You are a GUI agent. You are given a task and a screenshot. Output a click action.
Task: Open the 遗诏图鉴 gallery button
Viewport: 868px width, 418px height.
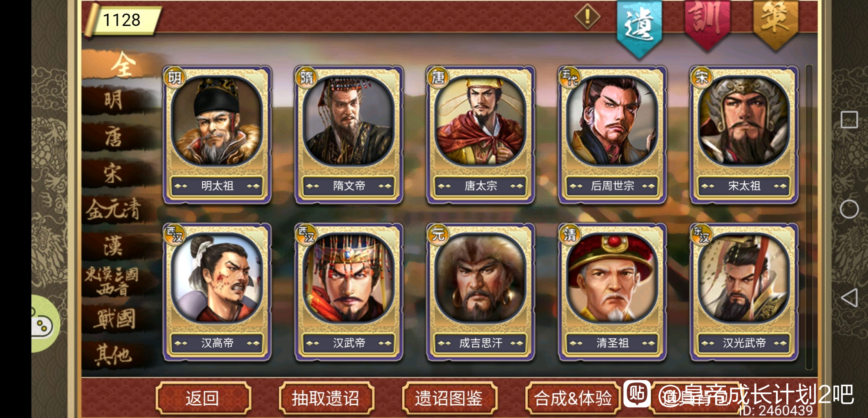(x=449, y=398)
